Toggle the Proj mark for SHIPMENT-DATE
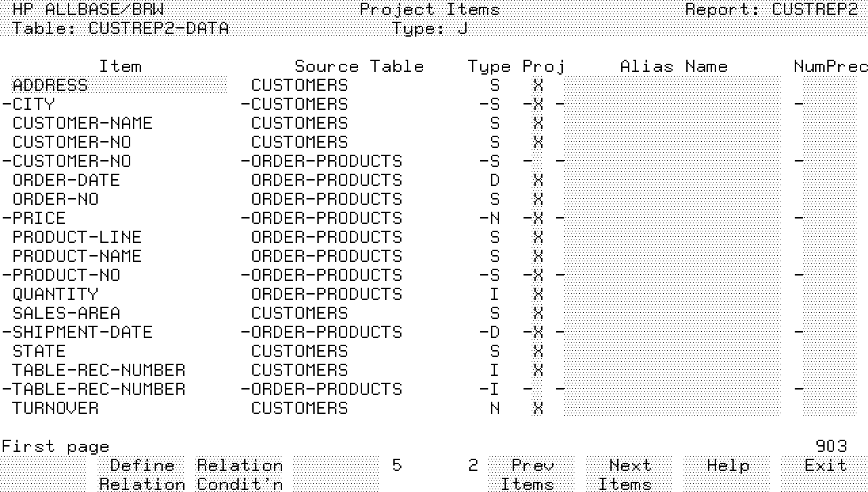Viewport: 868px width, 492px height. [538, 333]
